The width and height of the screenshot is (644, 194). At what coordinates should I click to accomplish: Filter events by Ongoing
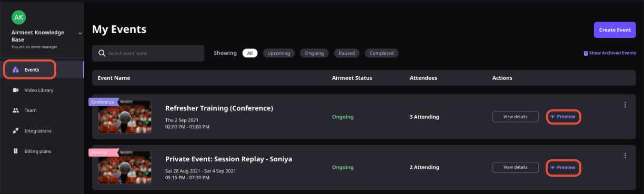click(314, 53)
